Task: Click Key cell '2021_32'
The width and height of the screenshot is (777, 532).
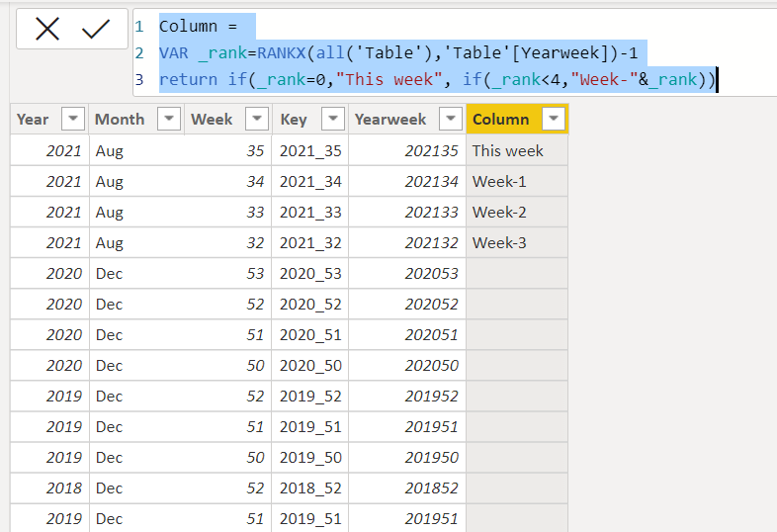Action: click(310, 243)
